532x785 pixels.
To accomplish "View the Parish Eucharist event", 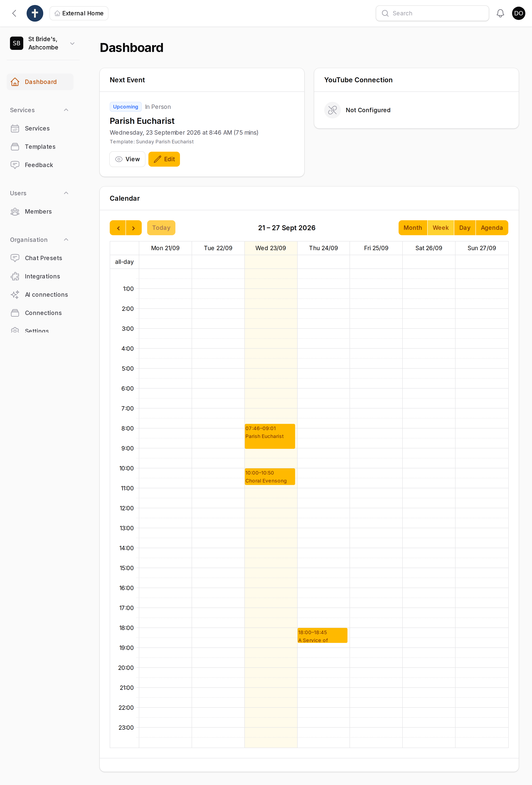I will [x=127, y=159].
